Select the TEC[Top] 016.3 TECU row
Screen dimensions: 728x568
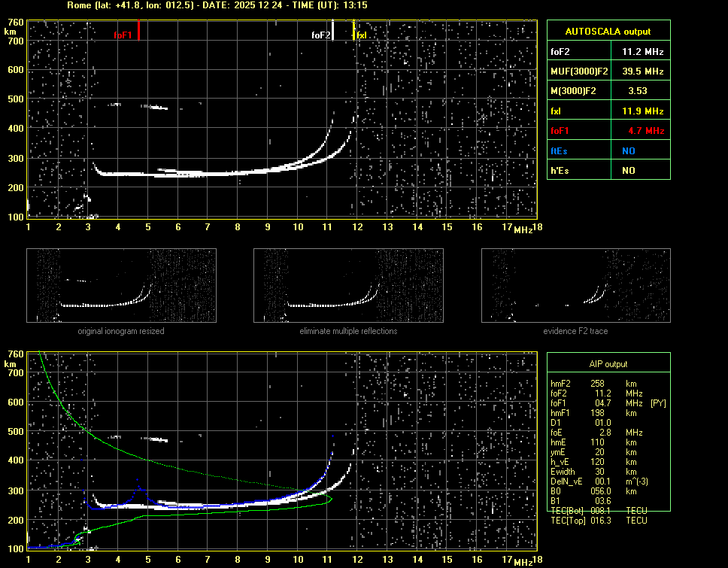[x=599, y=521]
